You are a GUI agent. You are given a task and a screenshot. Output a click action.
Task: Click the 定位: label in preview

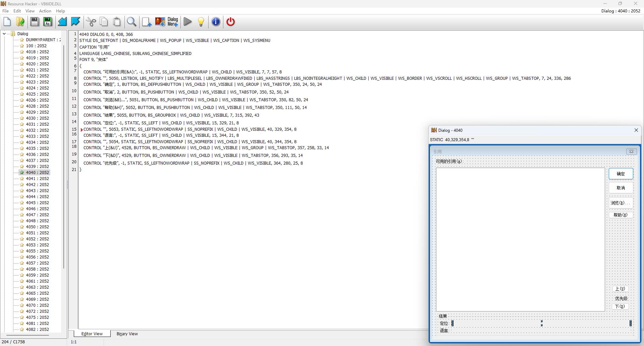(444, 324)
